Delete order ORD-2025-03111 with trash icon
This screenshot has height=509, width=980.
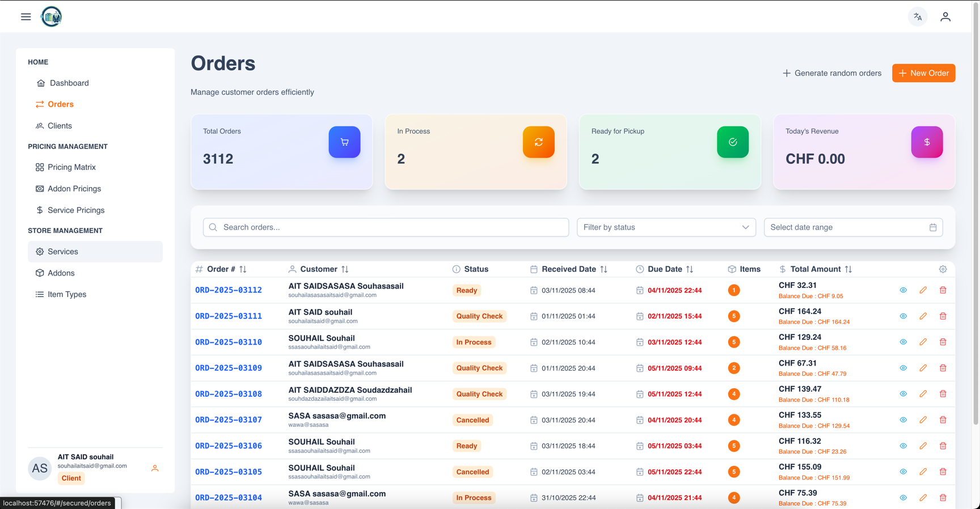tap(943, 316)
